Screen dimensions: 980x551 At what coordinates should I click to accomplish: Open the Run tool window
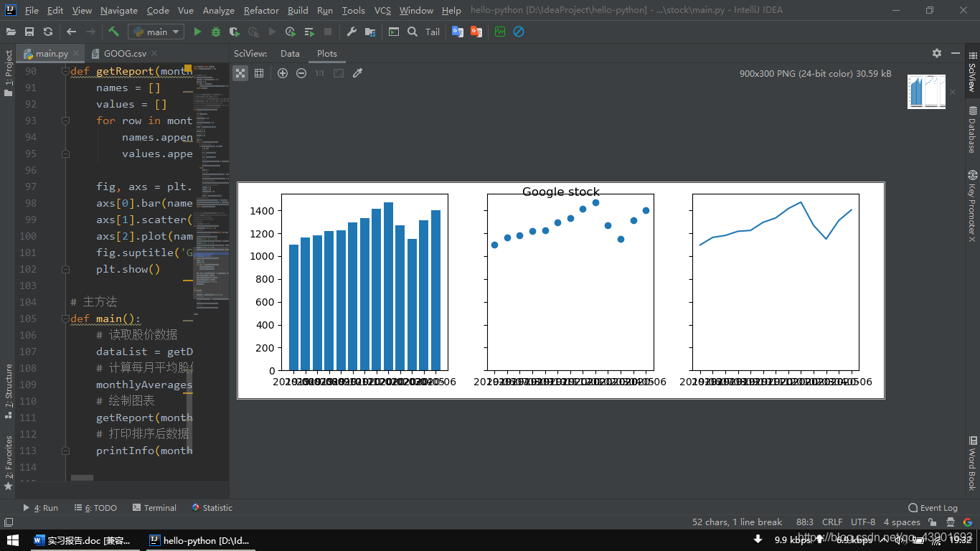(x=41, y=508)
